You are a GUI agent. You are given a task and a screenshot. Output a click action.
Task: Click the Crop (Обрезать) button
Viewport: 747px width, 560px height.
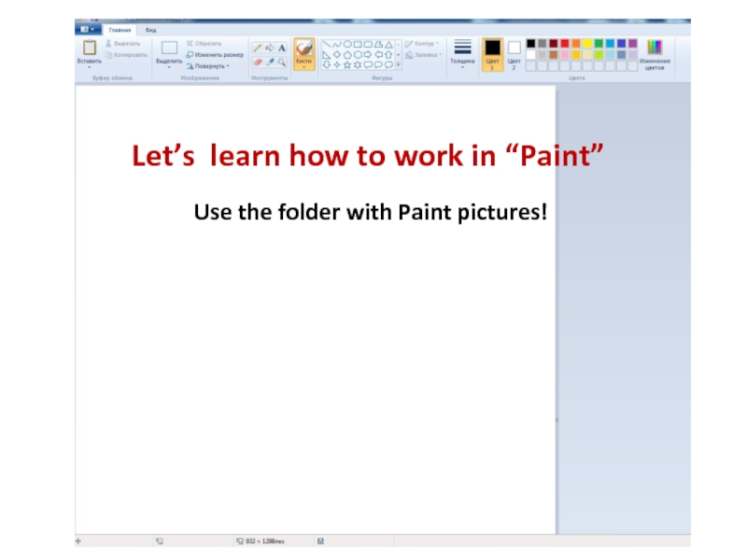pos(204,43)
